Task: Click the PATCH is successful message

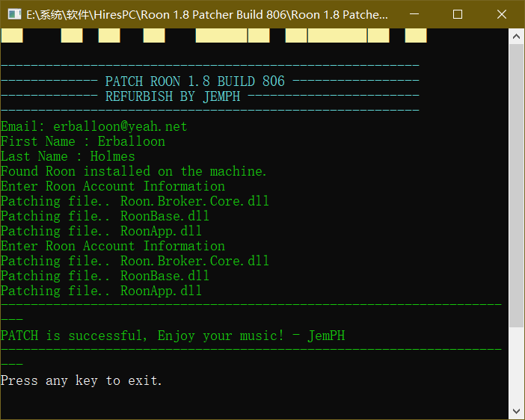Action: coord(173,336)
